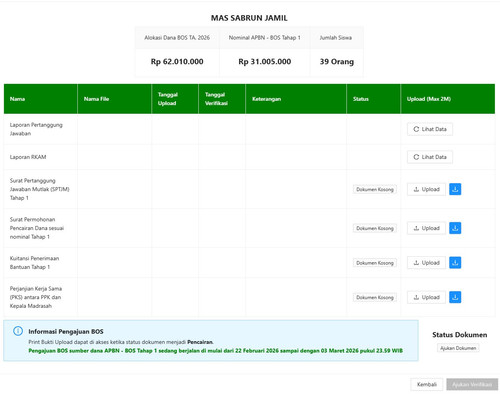Click Dokumen Kosong status in Surat Permohonan row
500x394 pixels.
click(375, 228)
